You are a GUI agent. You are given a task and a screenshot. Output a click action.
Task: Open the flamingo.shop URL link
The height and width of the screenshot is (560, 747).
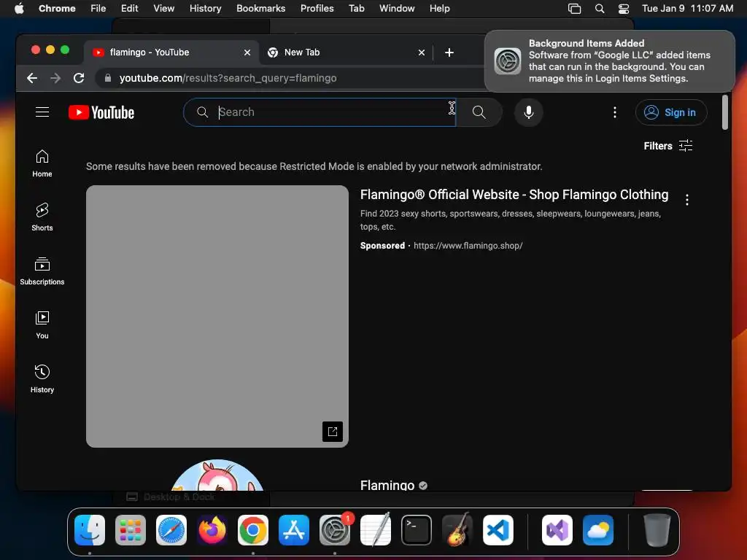coord(468,246)
